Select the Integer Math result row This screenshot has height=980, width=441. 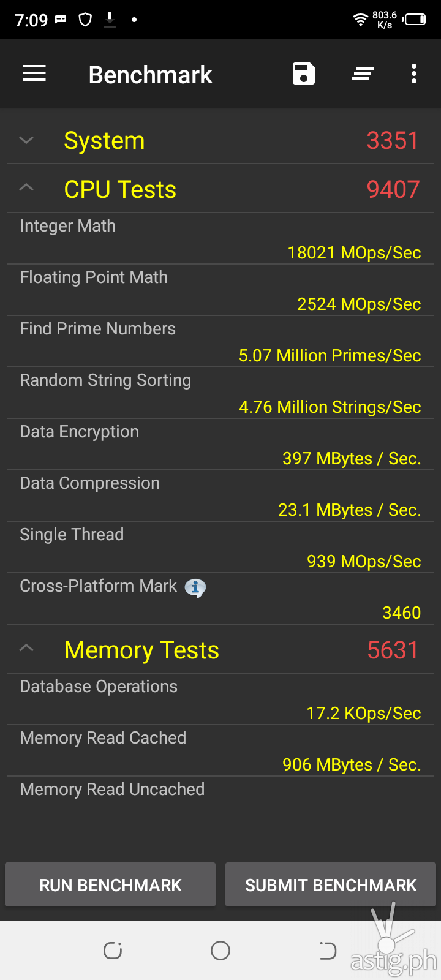[221, 239]
